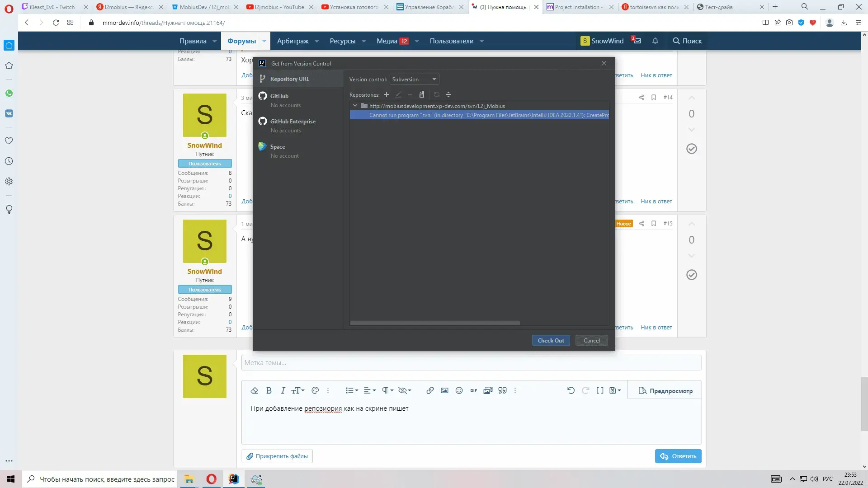This screenshot has width=868, height=488.
Task: Click the horizontal scrollbar of the repositories list
Action: click(435, 323)
